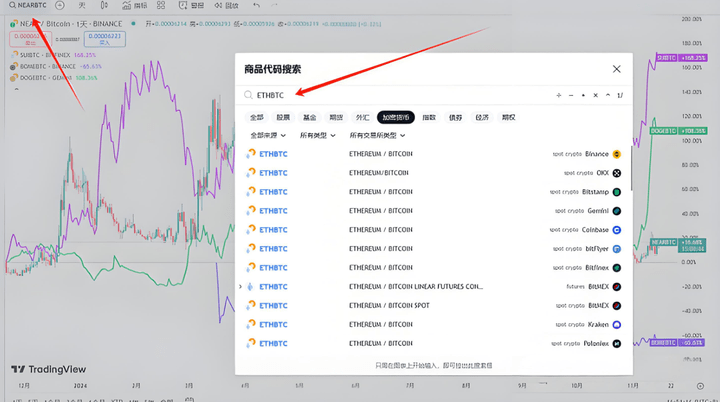The image size is (720, 402).
Task: Click the search results vertical scrollbar
Action: click(631, 168)
